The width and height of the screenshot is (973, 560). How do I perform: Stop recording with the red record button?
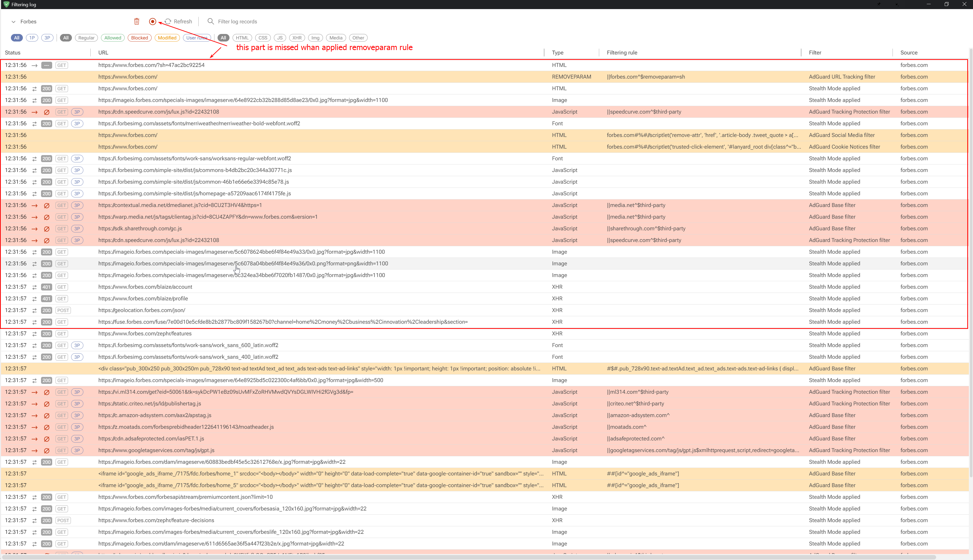pyautogui.click(x=152, y=22)
